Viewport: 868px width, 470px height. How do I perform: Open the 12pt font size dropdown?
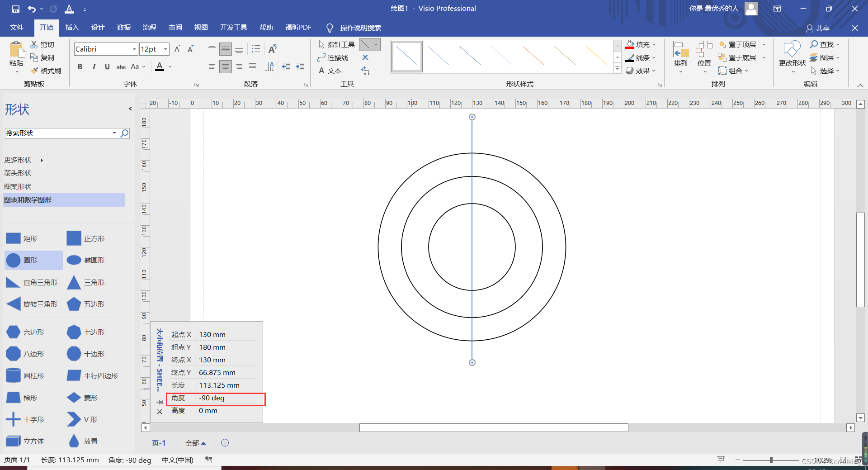point(166,49)
